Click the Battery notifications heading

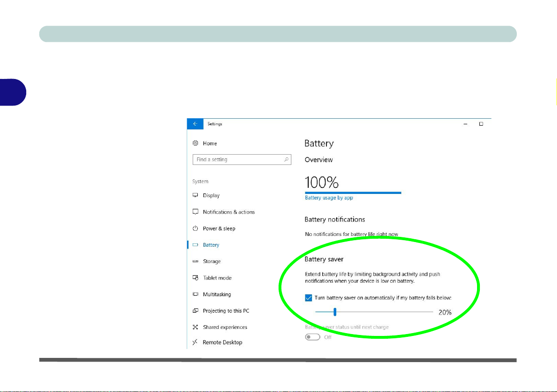point(335,220)
